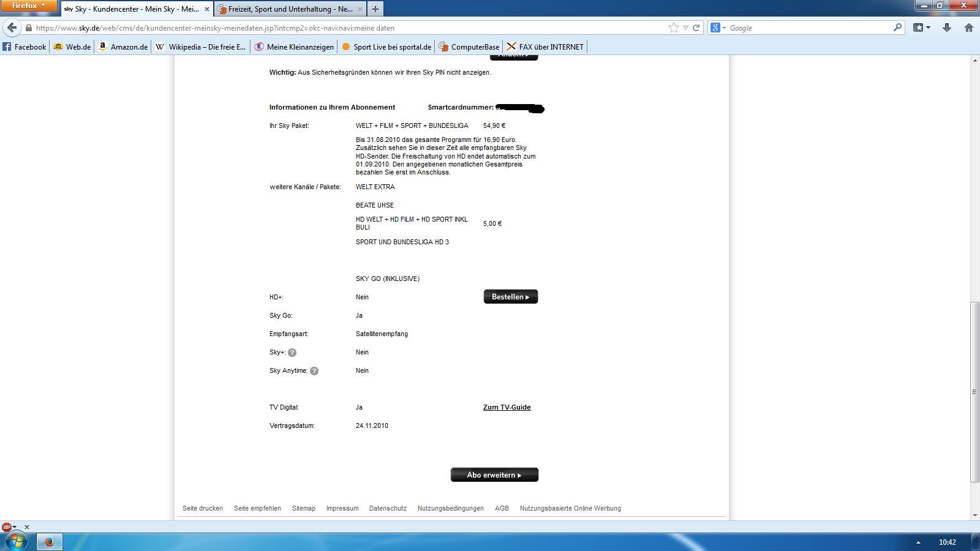Click the Abo erweitern button
This screenshot has width=980, height=551.
pos(494,474)
